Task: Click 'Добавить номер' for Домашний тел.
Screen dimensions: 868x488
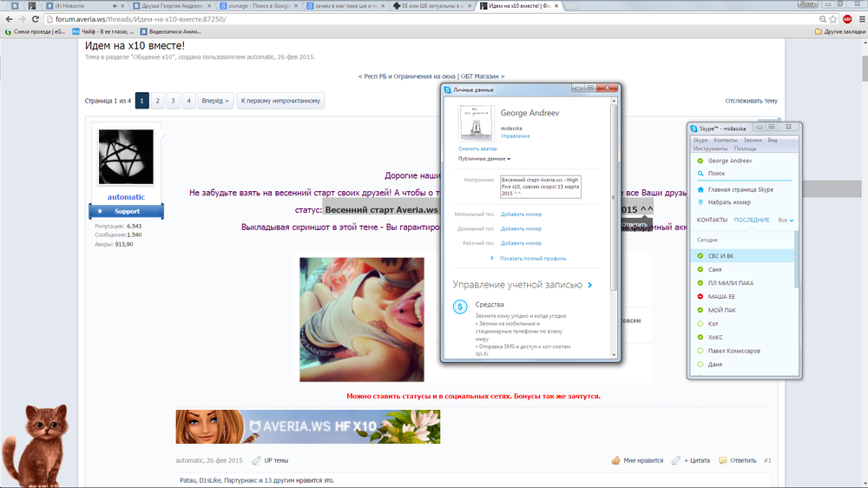Action: tap(521, 228)
